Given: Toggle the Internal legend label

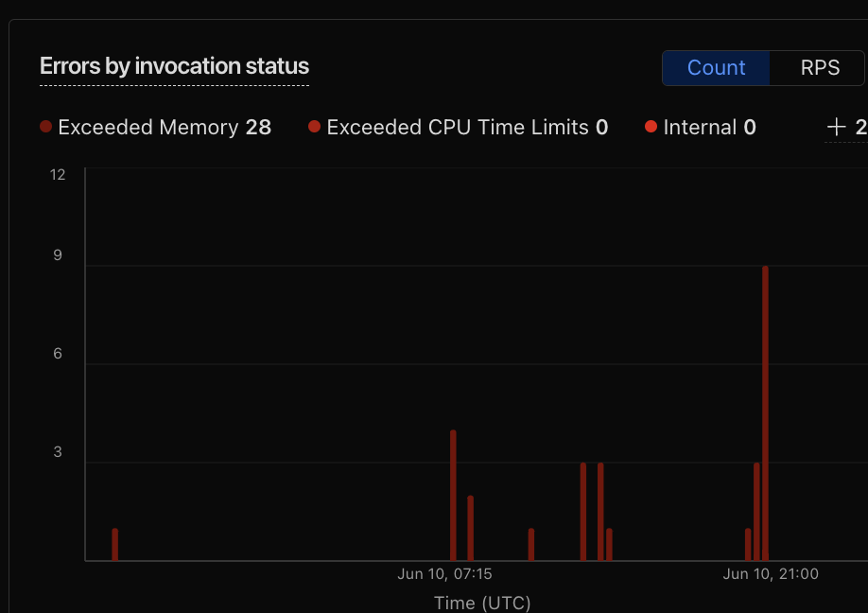Looking at the screenshot, I should click(700, 128).
